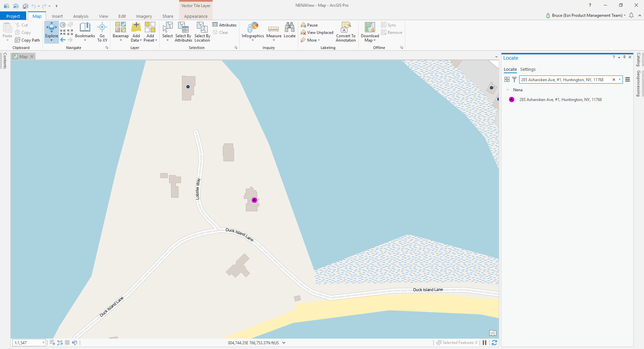This screenshot has width=644, height=349.
Task: Switch to the Analysis ribbon tab
Action: pyautogui.click(x=81, y=16)
